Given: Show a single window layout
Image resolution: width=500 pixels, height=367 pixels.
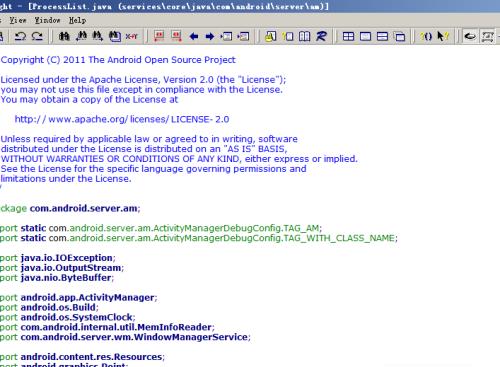Looking at the screenshot, I should pyautogui.click(x=366, y=36).
